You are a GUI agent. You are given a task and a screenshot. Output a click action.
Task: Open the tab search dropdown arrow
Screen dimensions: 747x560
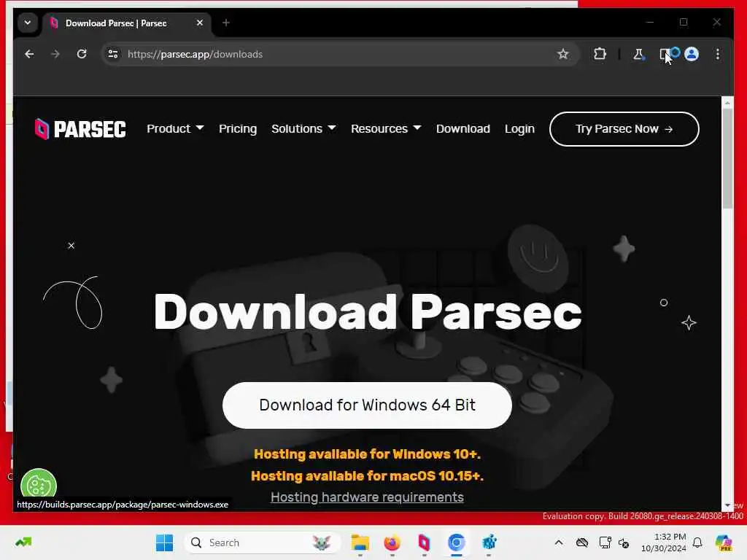click(x=28, y=23)
